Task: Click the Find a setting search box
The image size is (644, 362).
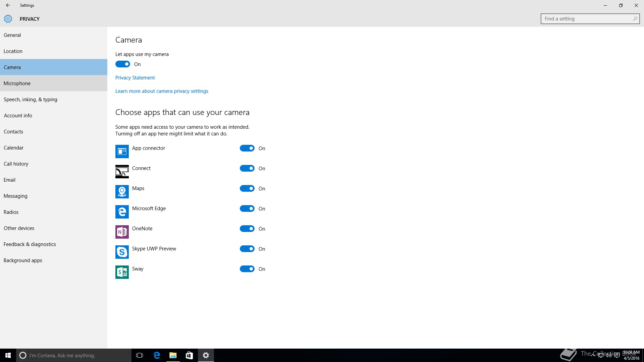Action: click(590, 19)
